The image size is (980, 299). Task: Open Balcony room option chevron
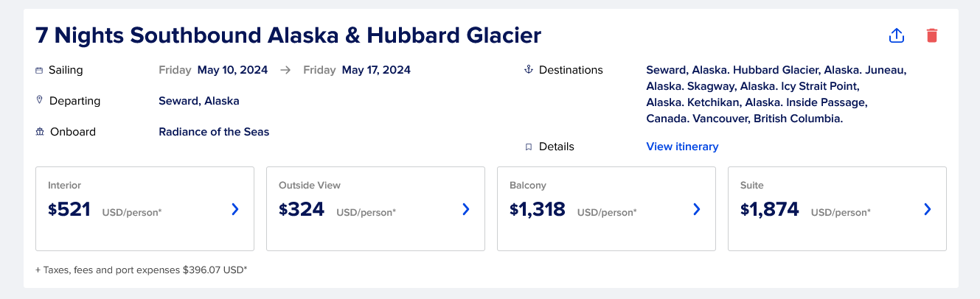click(697, 209)
